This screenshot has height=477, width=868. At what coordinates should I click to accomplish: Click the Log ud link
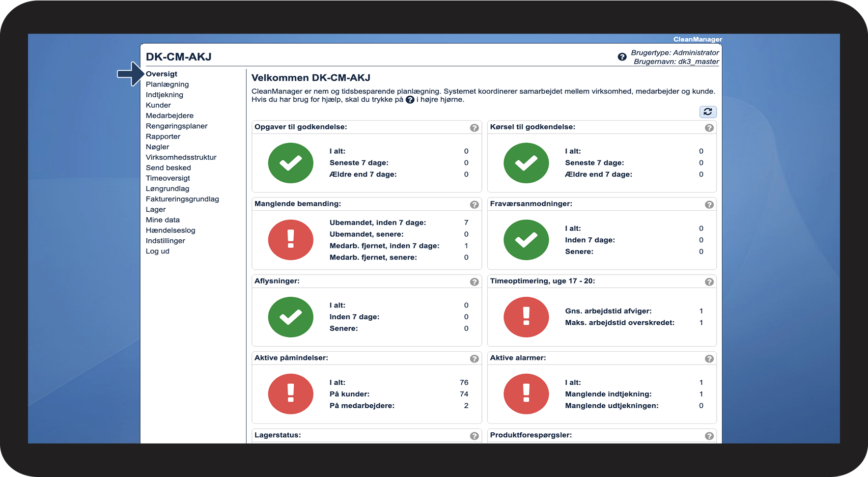click(x=157, y=251)
